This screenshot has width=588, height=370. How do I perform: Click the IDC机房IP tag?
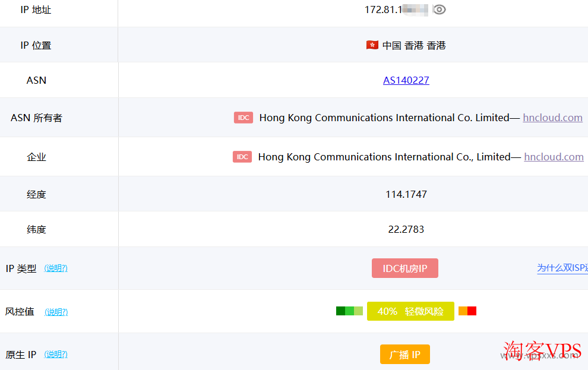[404, 268]
